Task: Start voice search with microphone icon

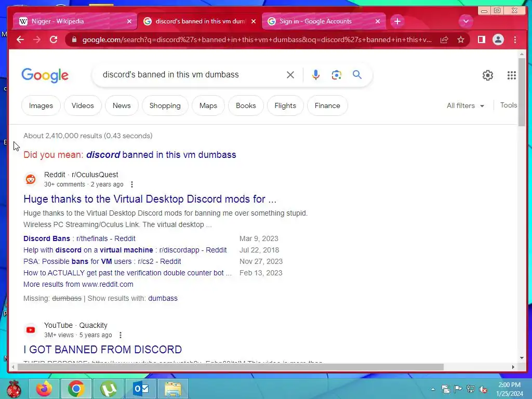Action: coord(316,75)
